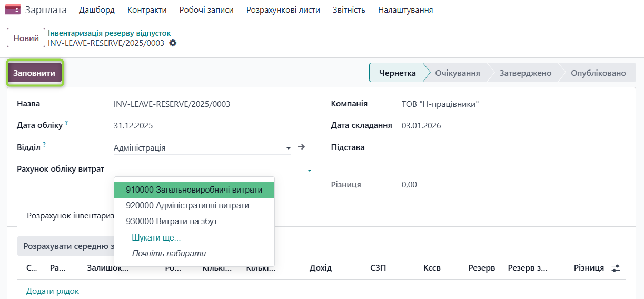
Task: Open the Дашборд menu
Action: pos(96,10)
